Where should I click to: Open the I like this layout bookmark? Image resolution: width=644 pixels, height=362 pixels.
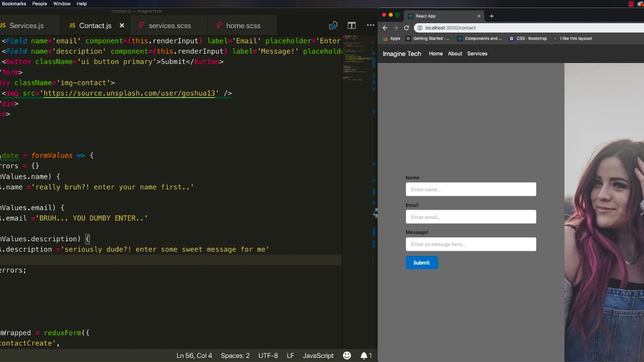coord(572,38)
